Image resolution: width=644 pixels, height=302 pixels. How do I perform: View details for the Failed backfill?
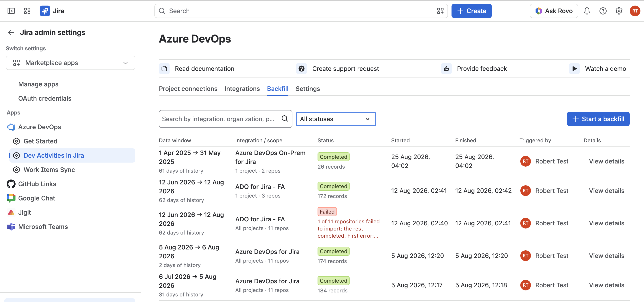point(606,223)
